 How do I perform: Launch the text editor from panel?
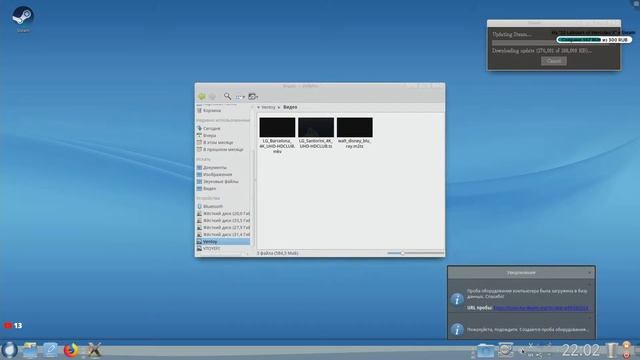click(50, 350)
